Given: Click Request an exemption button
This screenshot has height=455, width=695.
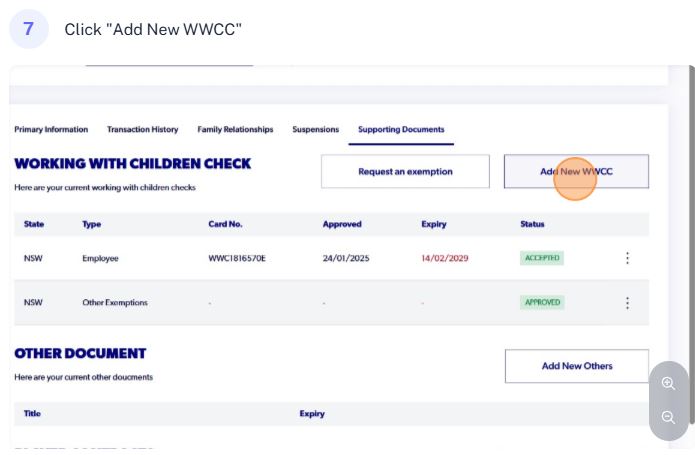Looking at the screenshot, I should [x=405, y=171].
